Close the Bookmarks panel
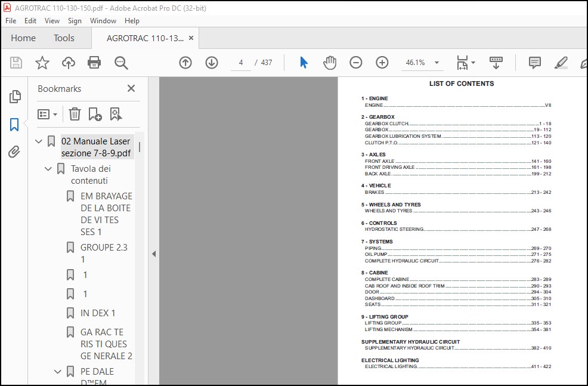The height and width of the screenshot is (386, 588). 131,88
